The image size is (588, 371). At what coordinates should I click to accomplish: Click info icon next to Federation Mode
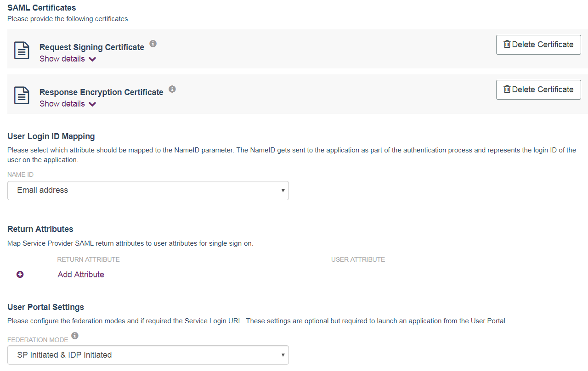click(x=75, y=336)
